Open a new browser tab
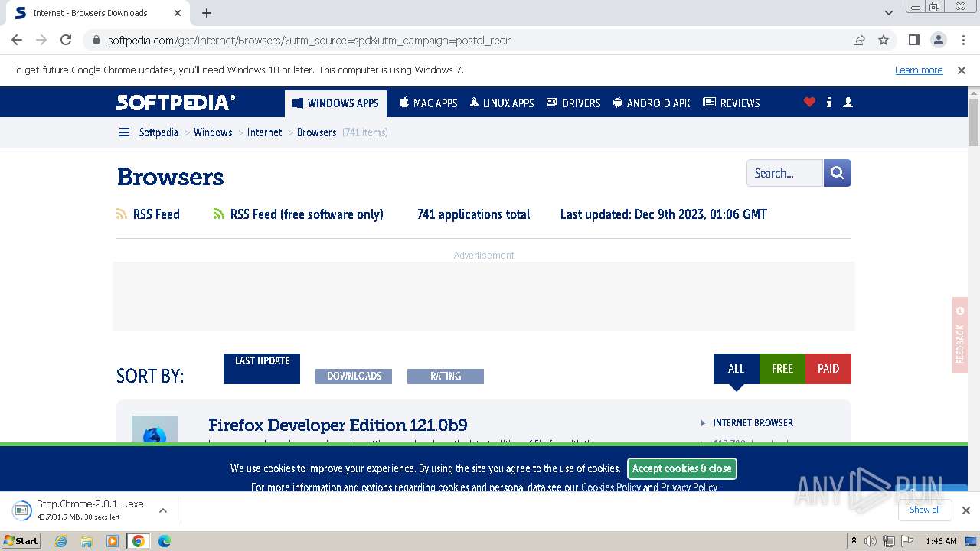This screenshot has height=551, width=980. 207,13
